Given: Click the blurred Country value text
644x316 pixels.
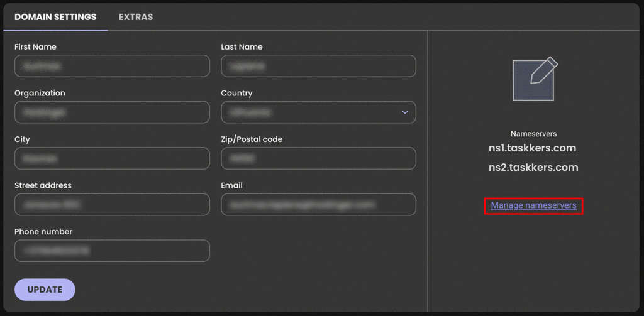Looking at the screenshot, I should 252,112.
